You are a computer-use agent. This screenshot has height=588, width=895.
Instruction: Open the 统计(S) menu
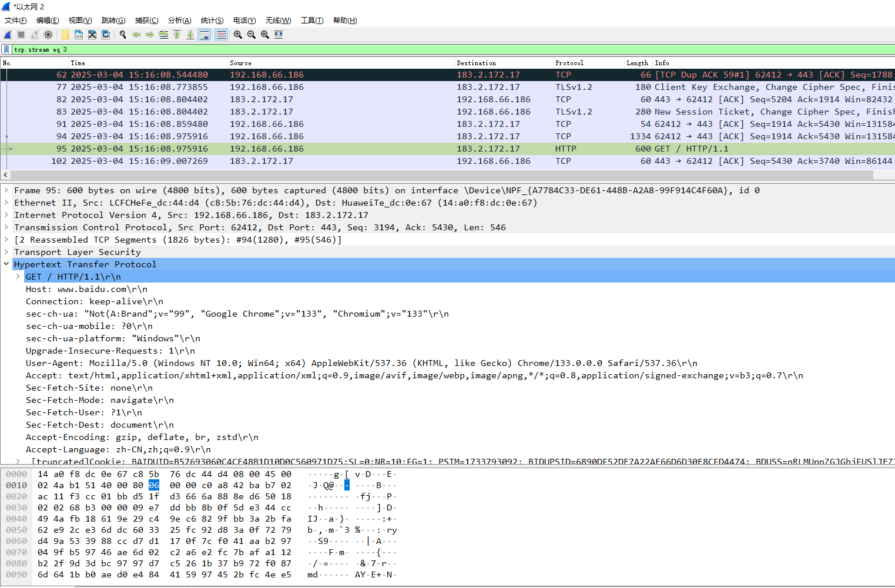point(212,21)
